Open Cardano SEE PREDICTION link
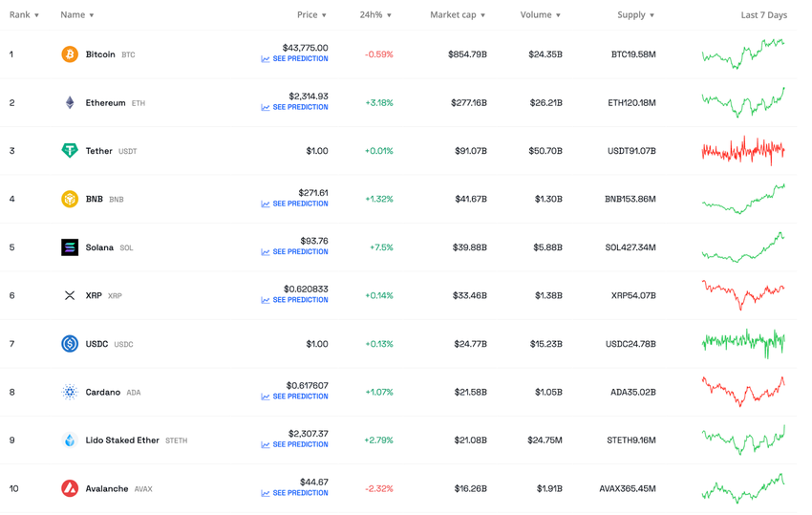 (300, 397)
